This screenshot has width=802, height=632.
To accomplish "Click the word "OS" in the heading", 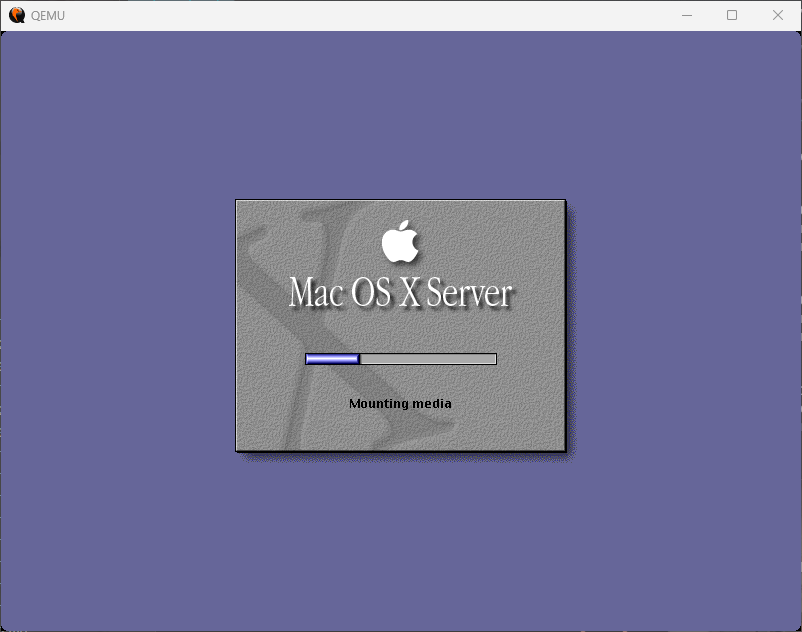I will tap(371, 293).
